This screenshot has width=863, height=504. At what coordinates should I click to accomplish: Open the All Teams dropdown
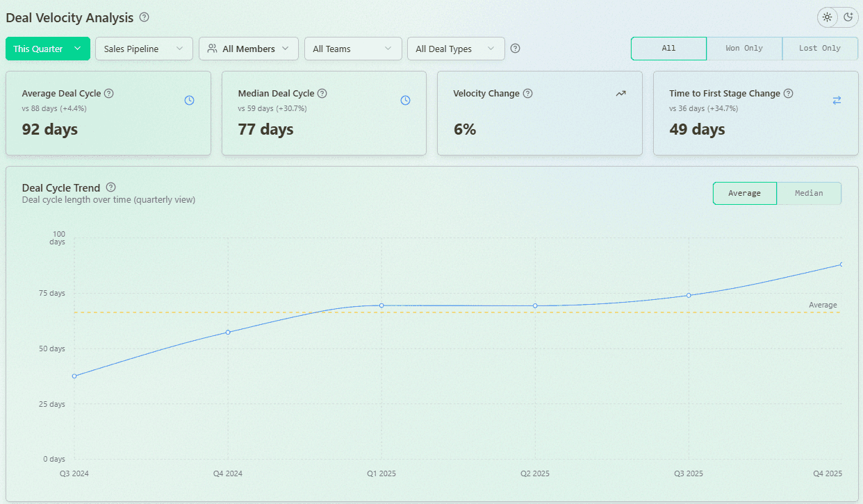tap(352, 49)
